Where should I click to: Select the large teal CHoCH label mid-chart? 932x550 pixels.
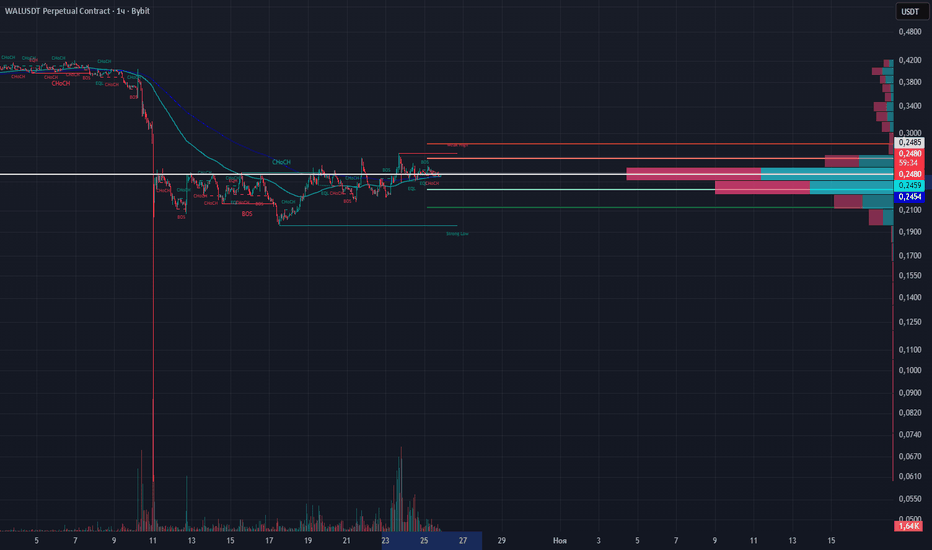point(281,162)
